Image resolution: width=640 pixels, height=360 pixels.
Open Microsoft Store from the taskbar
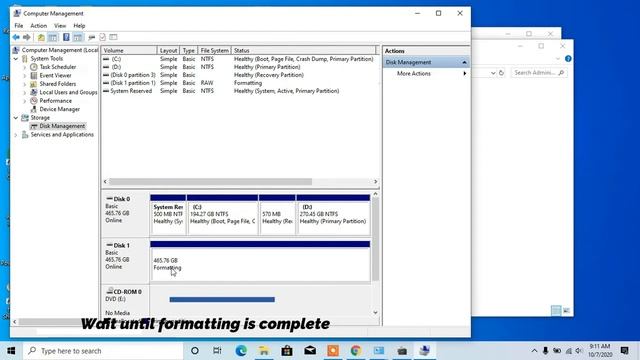click(x=287, y=351)
